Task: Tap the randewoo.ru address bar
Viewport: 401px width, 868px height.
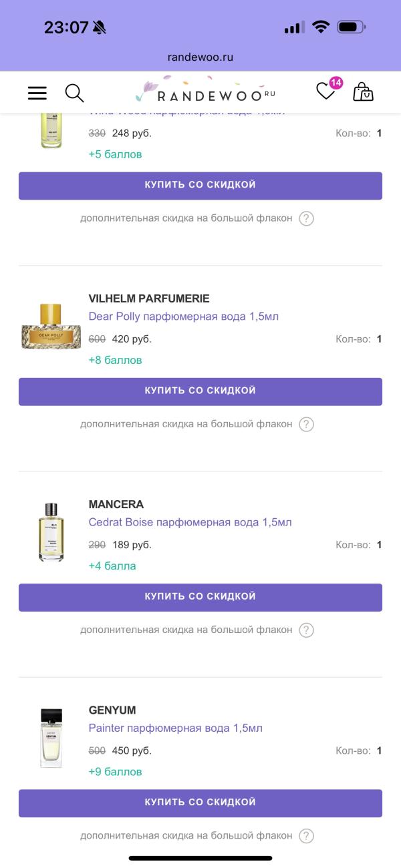Action: (x=200, y=57)
